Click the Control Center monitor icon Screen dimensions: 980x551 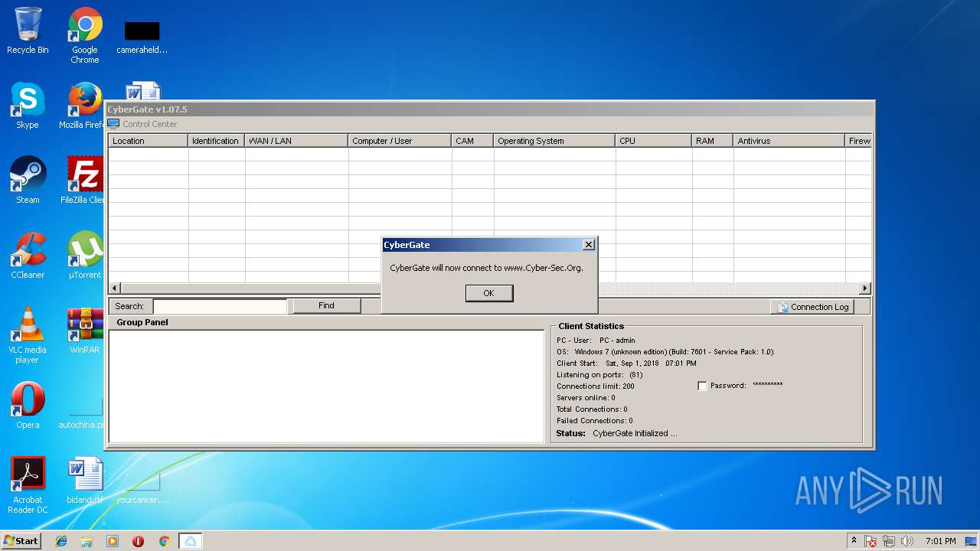pos(113,124)
